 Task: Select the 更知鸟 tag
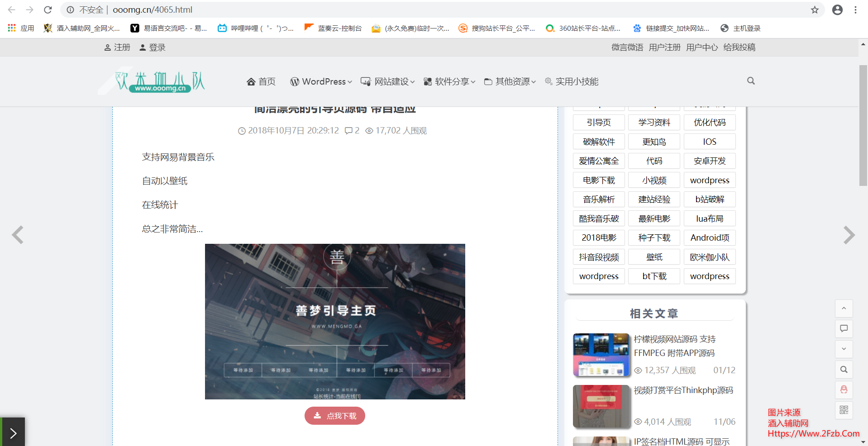pyautogui.click(x=654, y=142)
